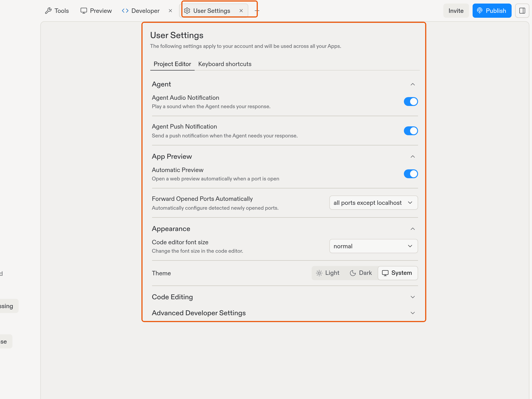The width and height of the screenshot is (532, 399).
Task: Open the Forward Opened Ports dropdown
Action: coord(373,203)
